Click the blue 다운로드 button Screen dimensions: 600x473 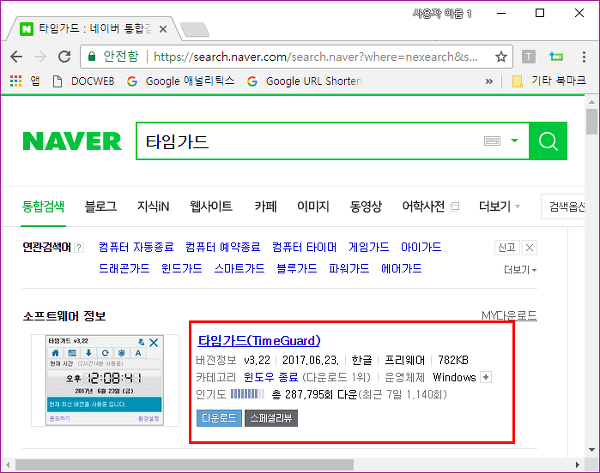219,418
